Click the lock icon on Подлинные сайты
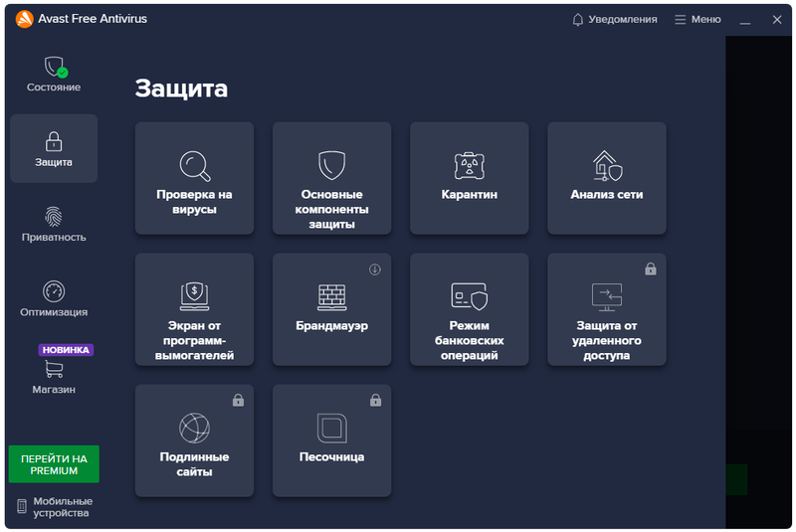This screenshot has width=796, height=532. point(238,400)
